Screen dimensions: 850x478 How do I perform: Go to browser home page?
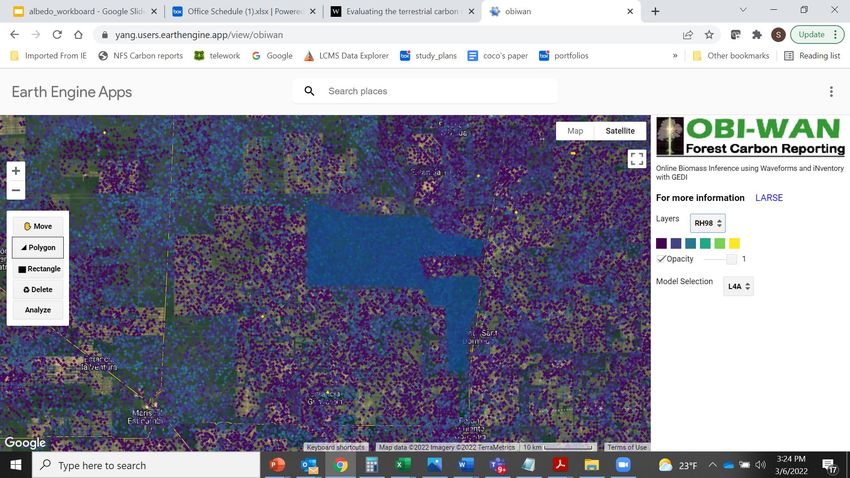tap(78, 35)
